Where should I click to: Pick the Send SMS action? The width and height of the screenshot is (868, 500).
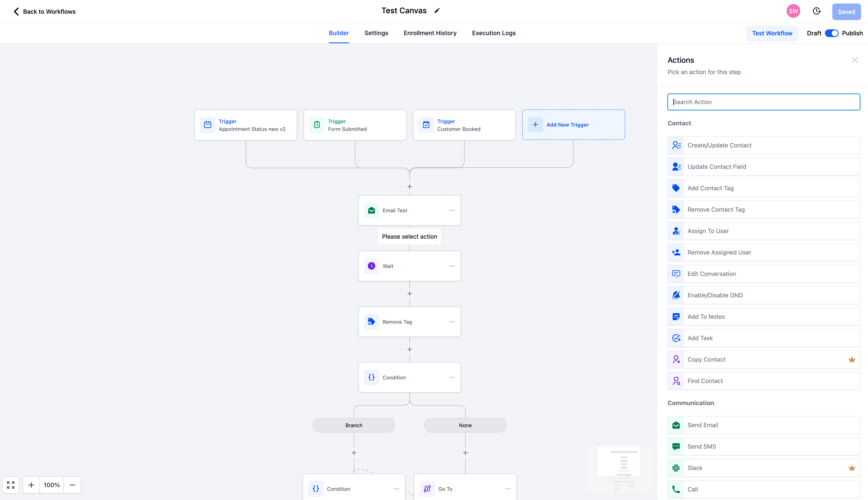click(763, 446)
